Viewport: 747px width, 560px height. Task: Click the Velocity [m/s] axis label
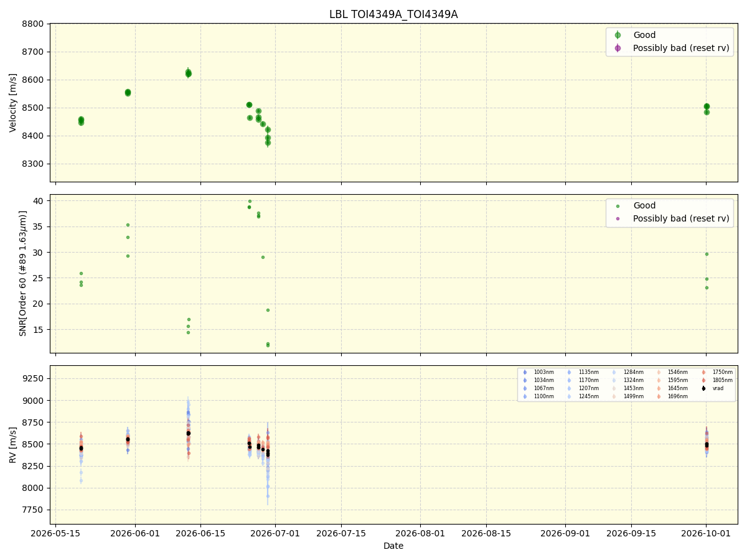(13, 103)
